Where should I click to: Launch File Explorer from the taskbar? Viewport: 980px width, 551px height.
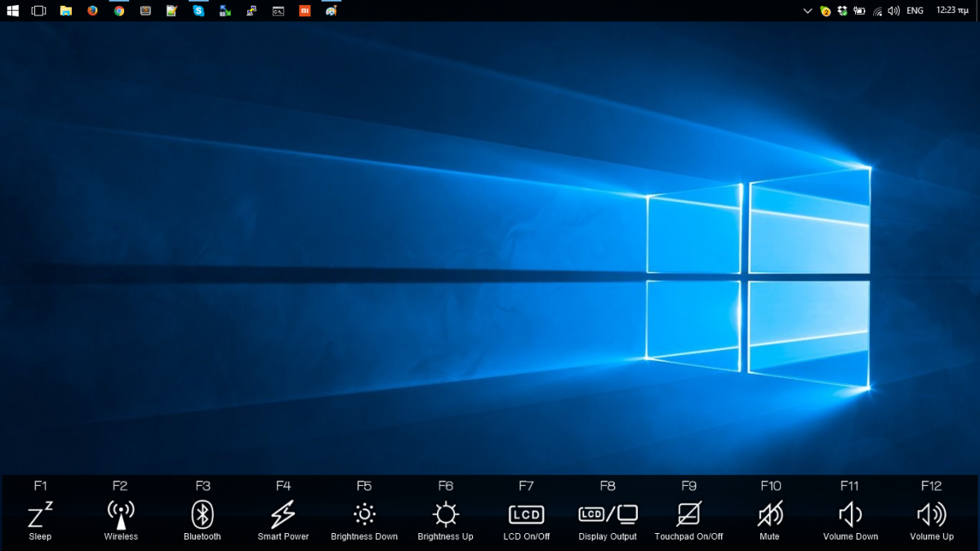65,11
